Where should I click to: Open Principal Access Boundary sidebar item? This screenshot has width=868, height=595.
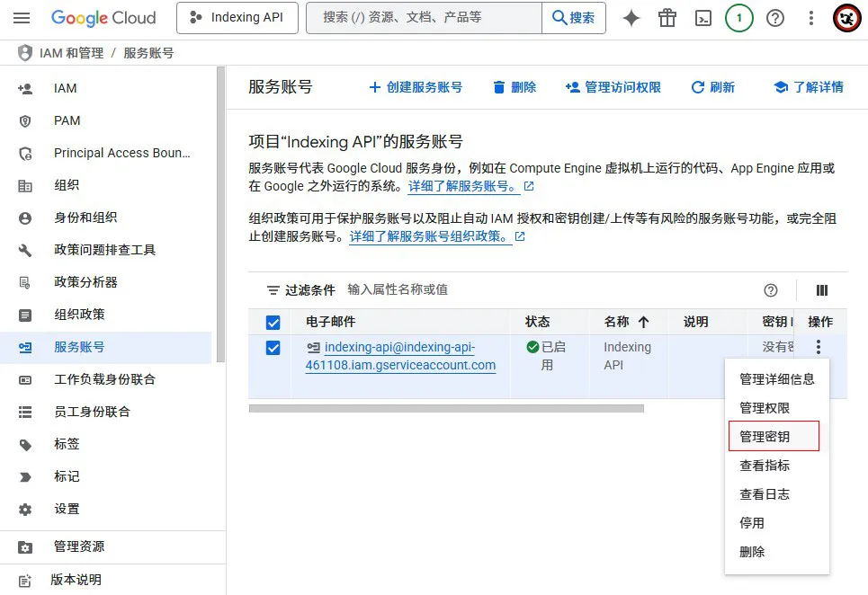pyautogui.click(x=106, y=153)
